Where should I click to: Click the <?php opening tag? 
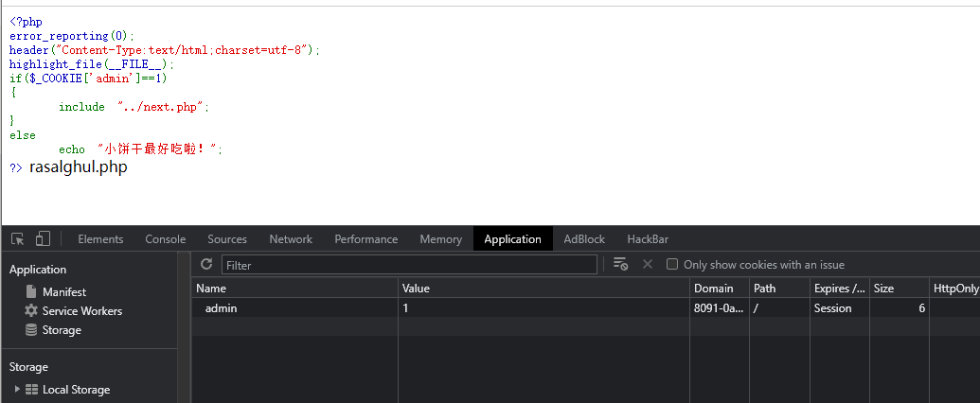[x=26, y=22]
